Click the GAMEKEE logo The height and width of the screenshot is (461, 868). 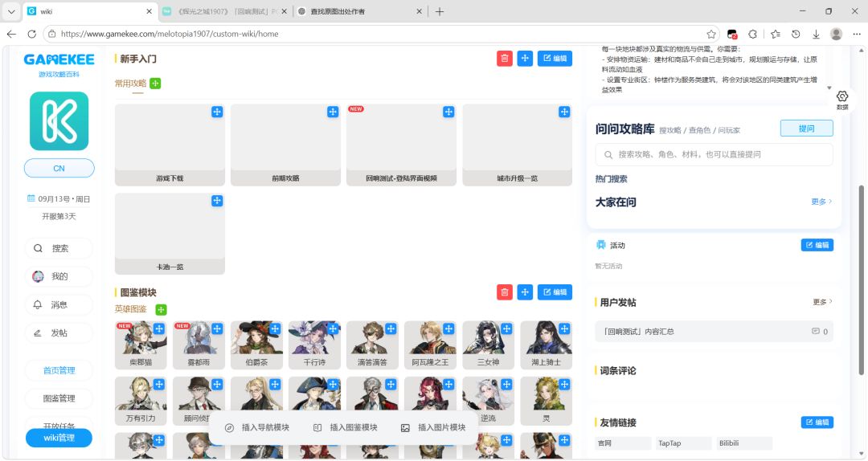tap(59, 59)
